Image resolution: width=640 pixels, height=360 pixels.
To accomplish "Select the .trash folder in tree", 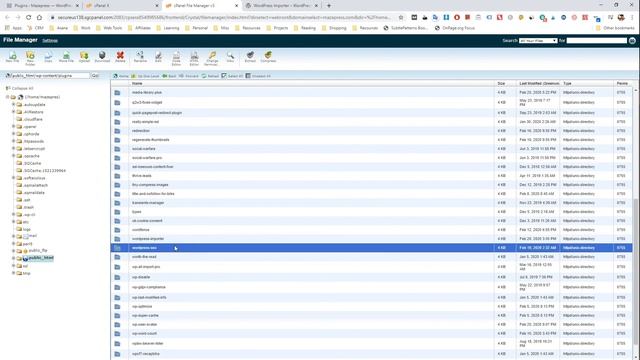I will (x=29, y=207).
